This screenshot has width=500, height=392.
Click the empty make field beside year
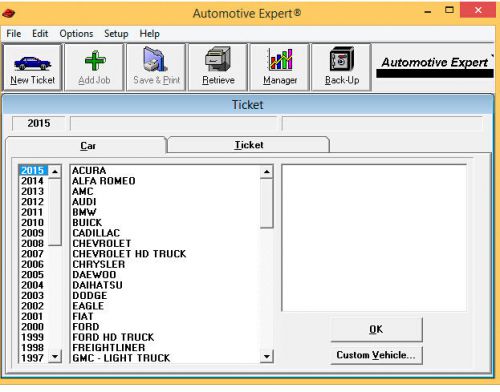tap(173, 123)
